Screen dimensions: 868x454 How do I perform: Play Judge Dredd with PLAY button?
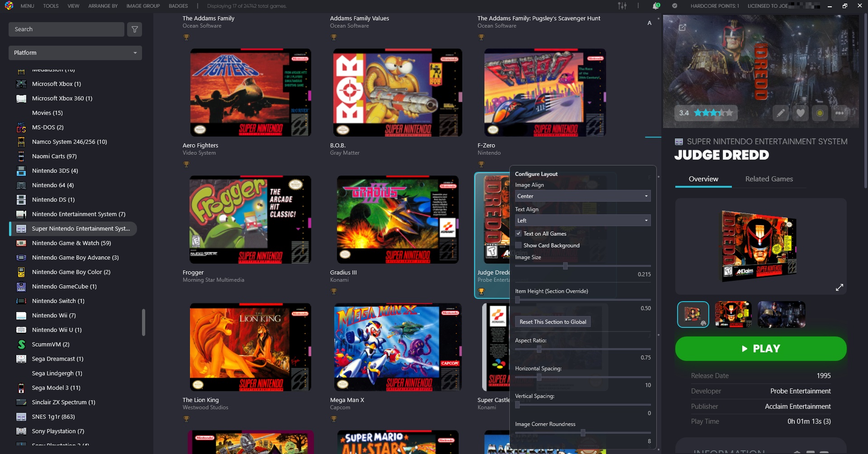[x=761, y=349]
